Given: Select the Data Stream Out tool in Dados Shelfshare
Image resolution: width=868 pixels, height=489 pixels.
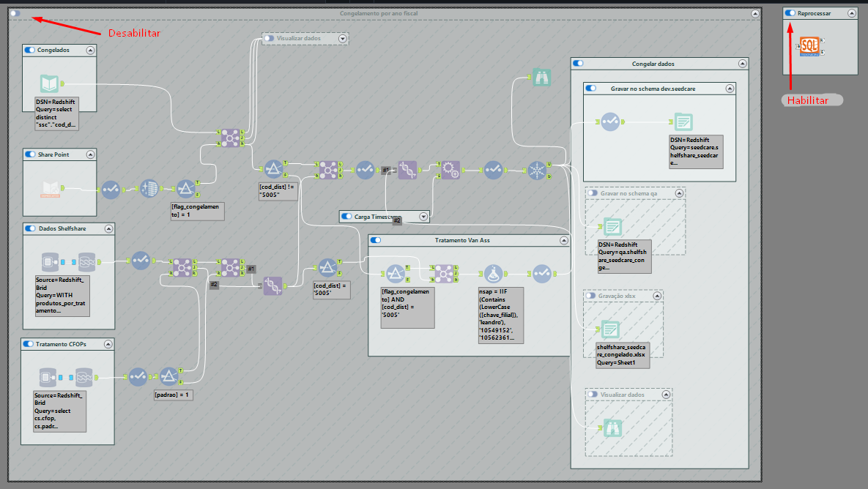Looking at the screenshot, I should pos(87,261).
